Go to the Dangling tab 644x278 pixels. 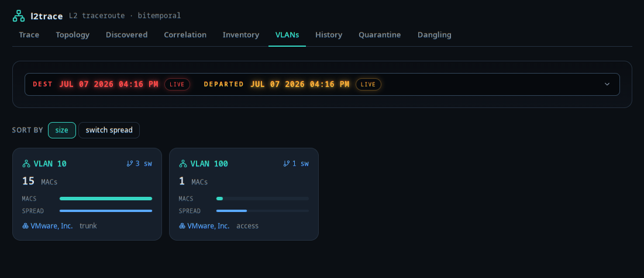click(435, 35)
